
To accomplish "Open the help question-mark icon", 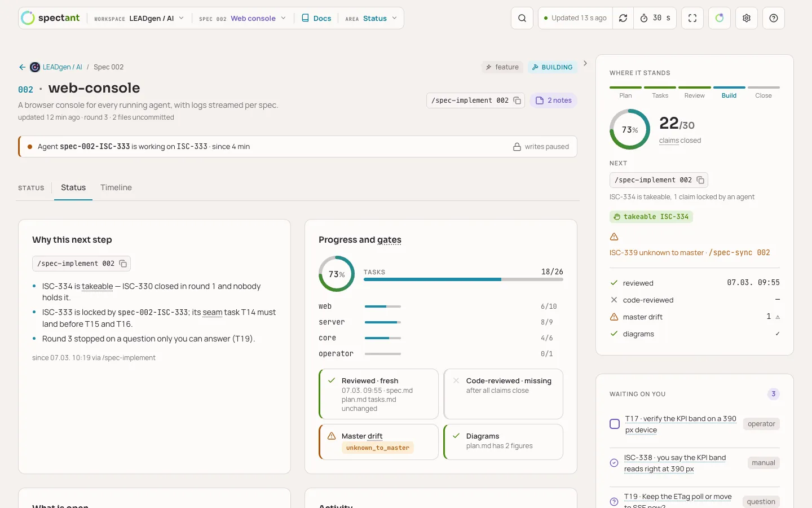I will [774, 18].
